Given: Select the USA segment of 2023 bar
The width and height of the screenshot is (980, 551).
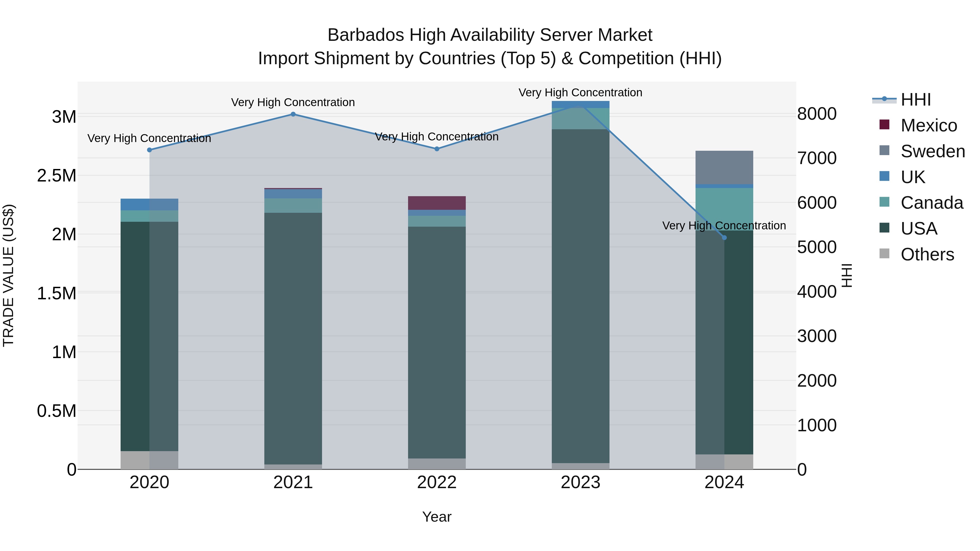Looking at the screenshot, I should click(581, 296).
